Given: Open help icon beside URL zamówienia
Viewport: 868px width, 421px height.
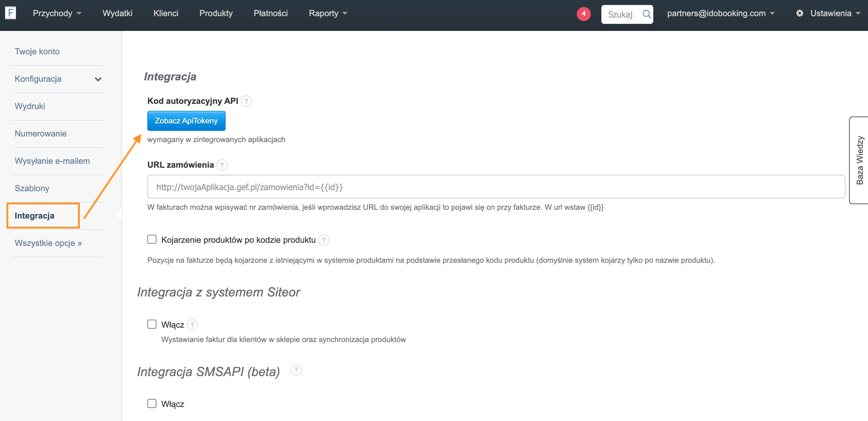Looking at the screenshot, I should [x=222, y=165].
